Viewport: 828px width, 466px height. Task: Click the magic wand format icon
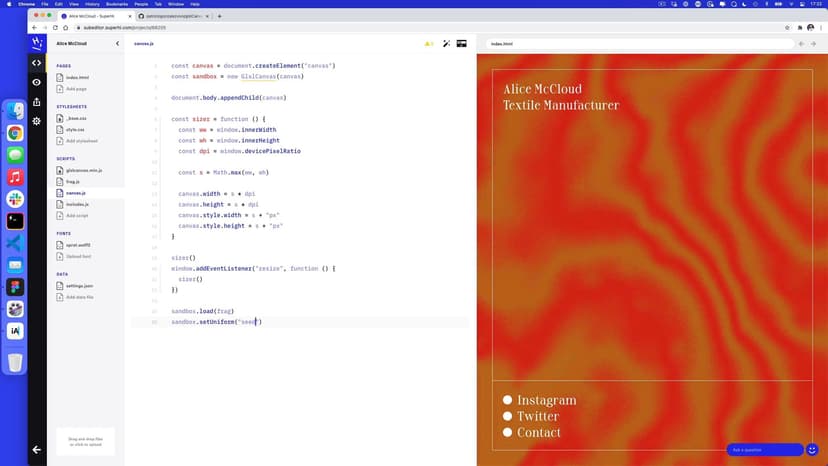click(x=446, y=44)
